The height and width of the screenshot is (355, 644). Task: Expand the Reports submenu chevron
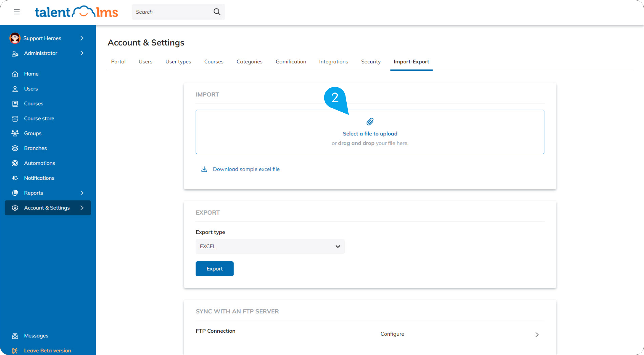click(82, 193)
